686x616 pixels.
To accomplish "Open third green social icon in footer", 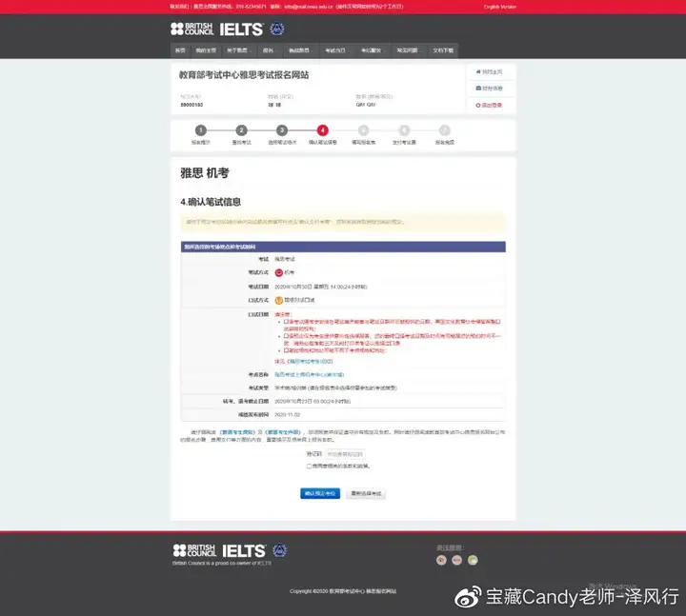I will pyautogui.click(x=473, y=560).
